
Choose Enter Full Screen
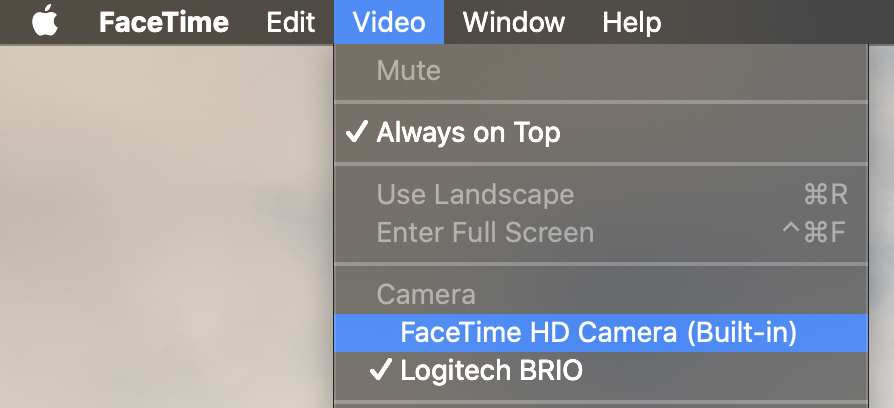click(x=601, y=232)
